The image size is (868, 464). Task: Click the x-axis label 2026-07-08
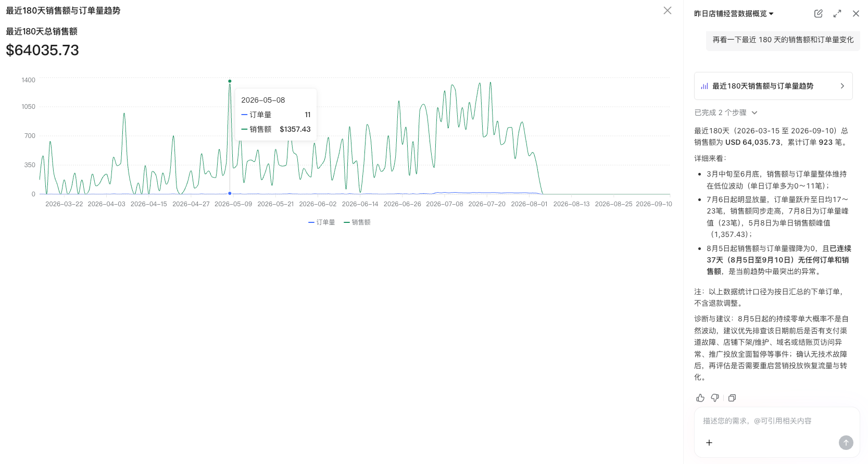[444, 204]
